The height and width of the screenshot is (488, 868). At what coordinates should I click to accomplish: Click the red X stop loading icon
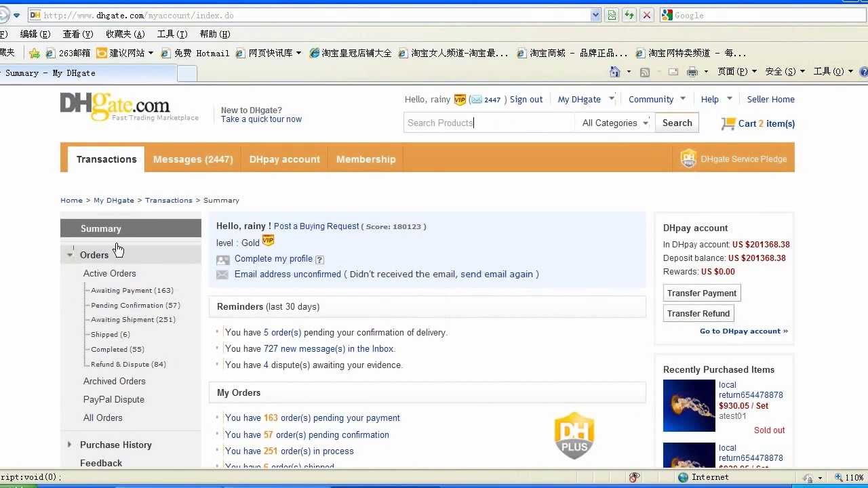click(647, 15)
